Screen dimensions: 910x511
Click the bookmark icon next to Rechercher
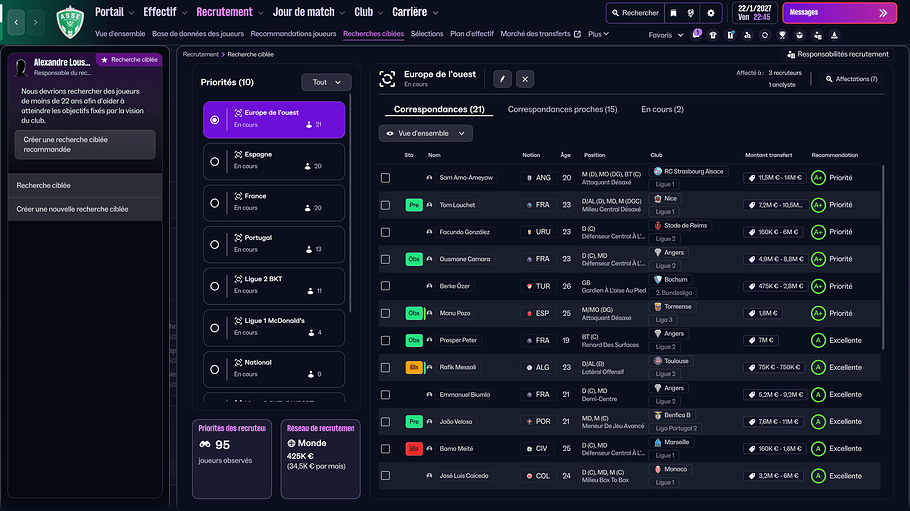pyautogui.click(x=674, y=13)
